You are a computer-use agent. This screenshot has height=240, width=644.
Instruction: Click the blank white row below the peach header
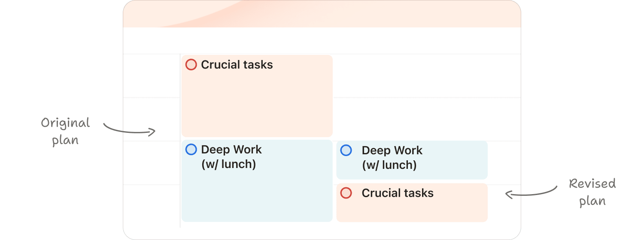click(x=322, y=41)
